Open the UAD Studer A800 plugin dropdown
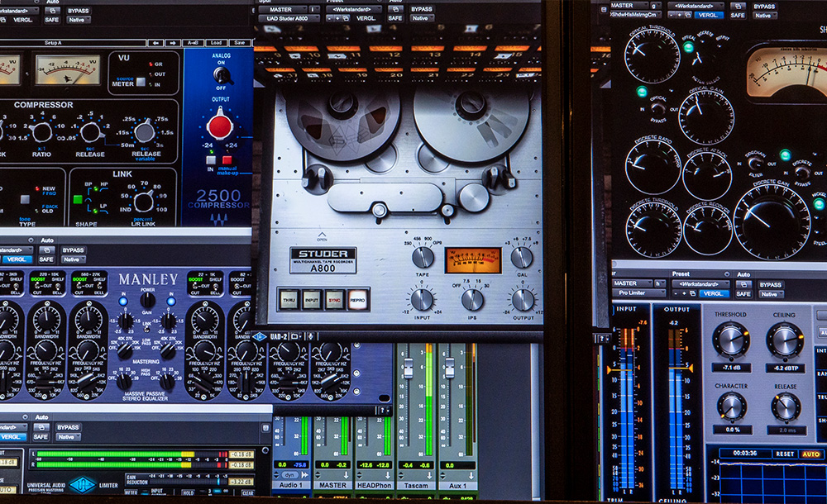The image size is (827, 504). (x=289, y=18)
